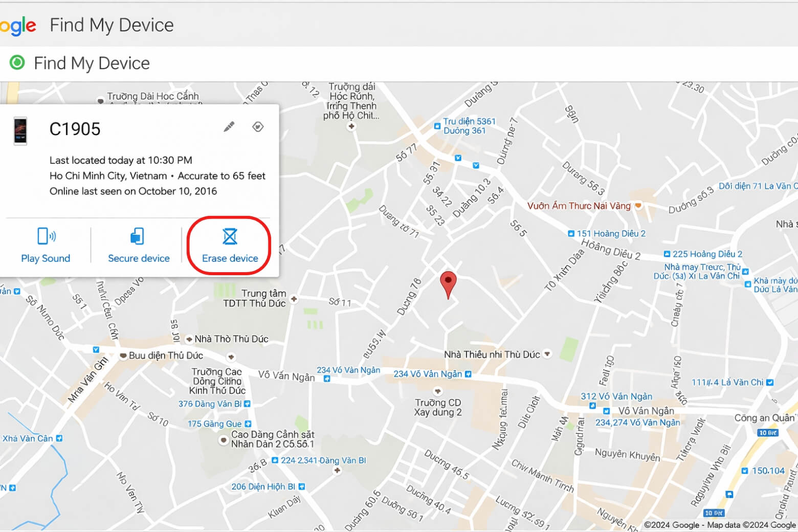Click the Find My Device header title text
The image size is (798, 532).
click(x=112, y=25)
